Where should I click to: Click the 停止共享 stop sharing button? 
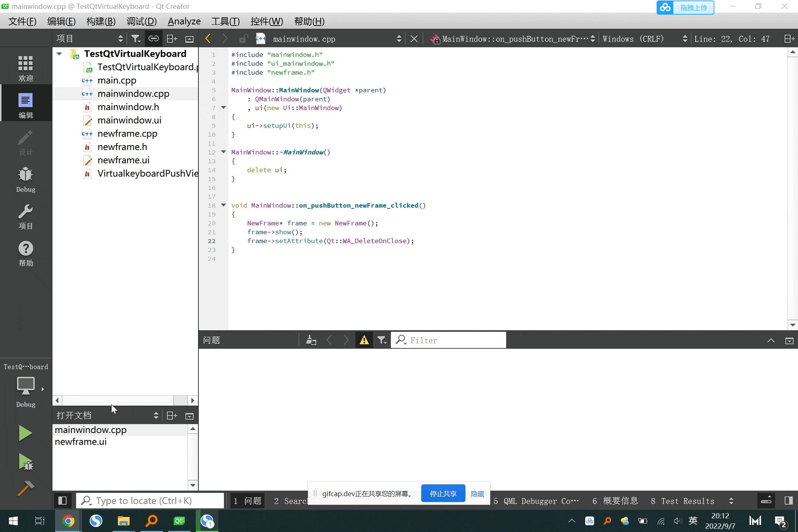[443, 494]
